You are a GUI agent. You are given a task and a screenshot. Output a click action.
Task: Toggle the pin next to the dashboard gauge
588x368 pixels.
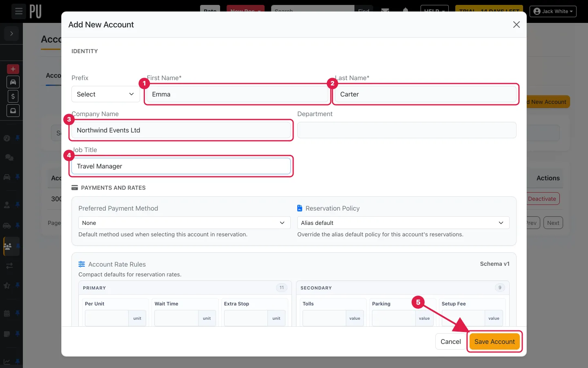click(18, 138)
